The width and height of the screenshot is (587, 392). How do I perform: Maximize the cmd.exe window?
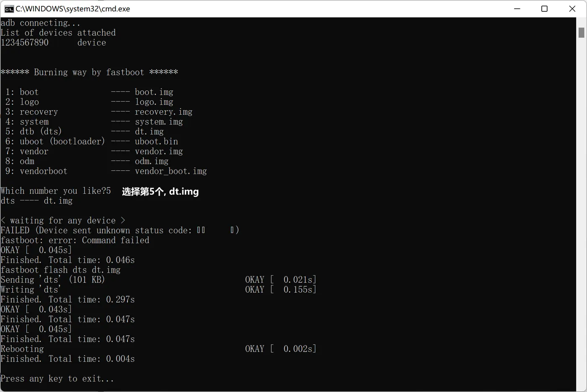point(544,9)
